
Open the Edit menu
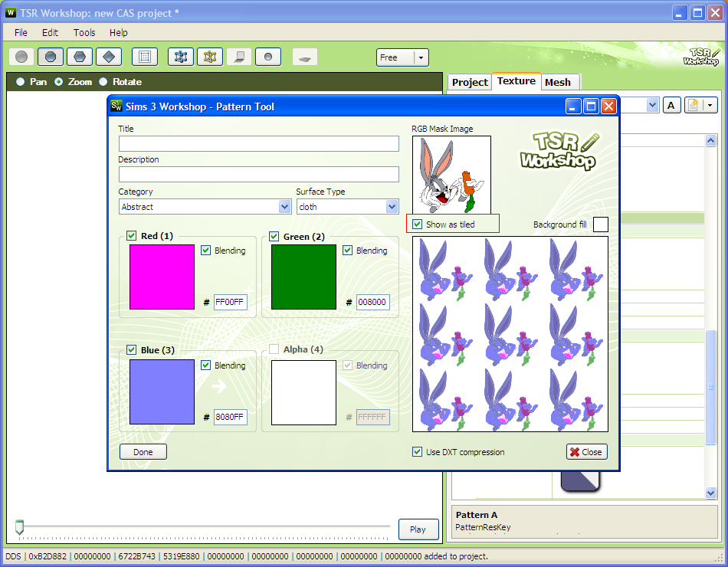point(50,32)
